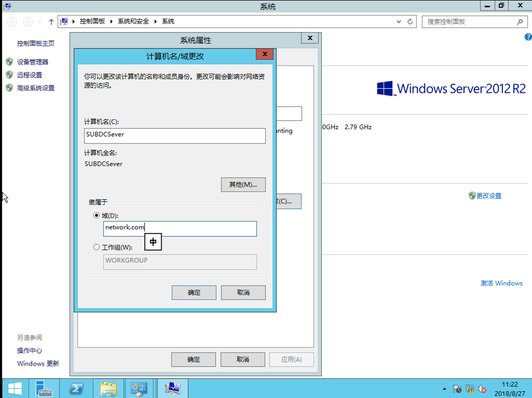Close the 系统属性 dialog
Screen dimensions: 532x398
[310, 38]
